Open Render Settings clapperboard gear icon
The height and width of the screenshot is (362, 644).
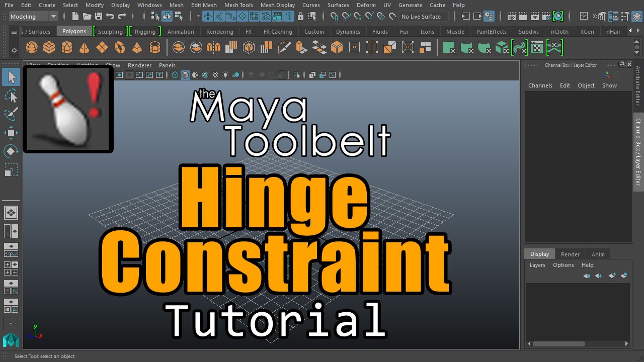pos(546,17)
